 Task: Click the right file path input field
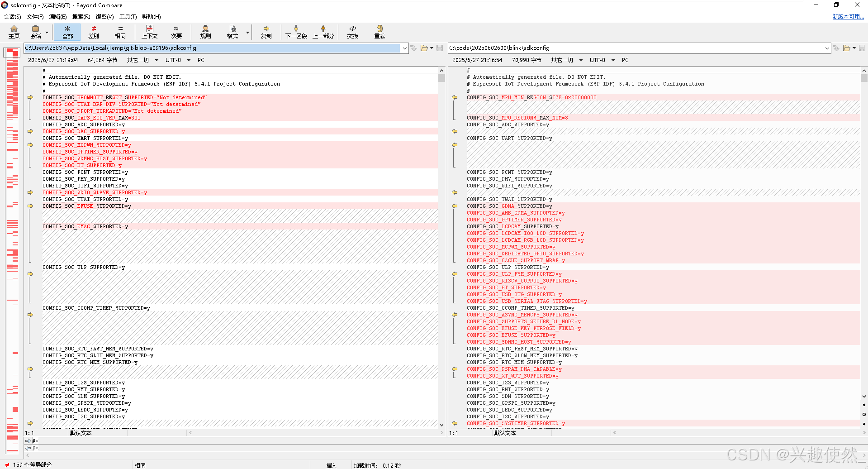636,48
